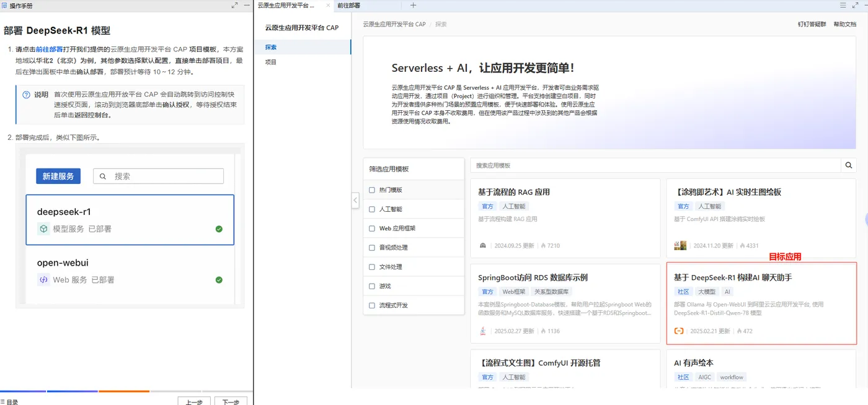
Task: Open 基于 DeepSeek-R1 构建AI 聊天助手 card
Action: [x=761, y=303]
